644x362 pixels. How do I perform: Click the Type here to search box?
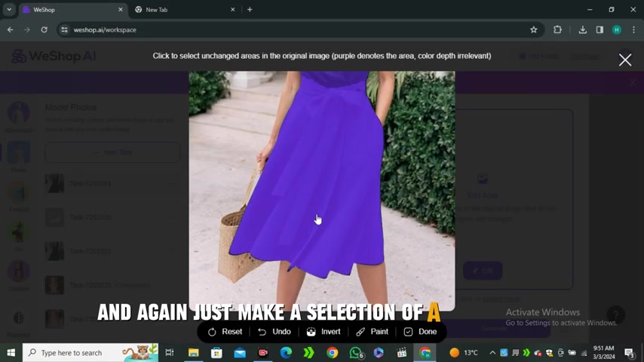tap(90, 352)
